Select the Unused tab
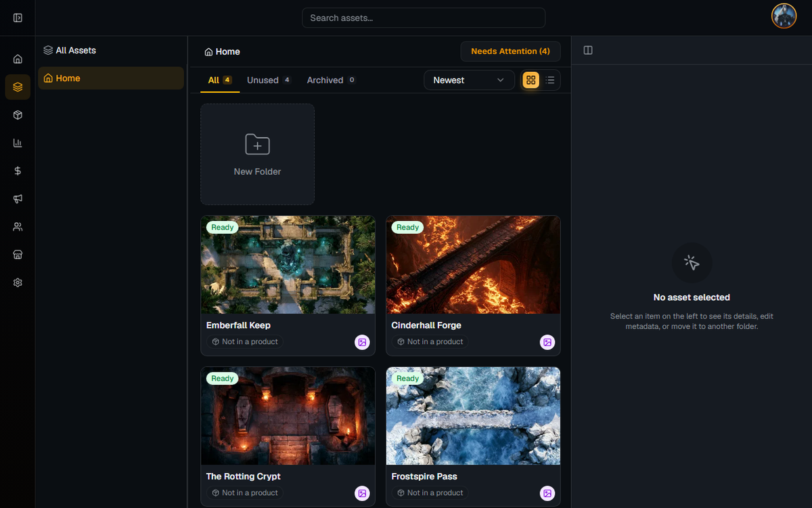The image size is (812, 508). [269, 80]
